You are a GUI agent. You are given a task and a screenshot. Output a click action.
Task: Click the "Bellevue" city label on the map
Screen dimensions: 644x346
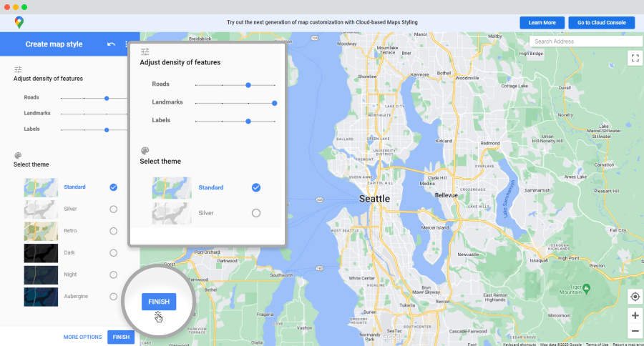[x=446, y=195]
